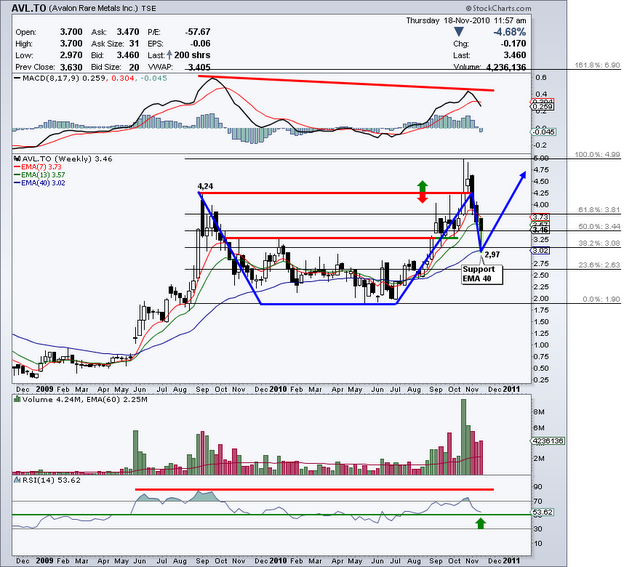The width and height of the screenshot is (640, 567).
Task: Select the Low value 2.970
Action: coord(71,55)
